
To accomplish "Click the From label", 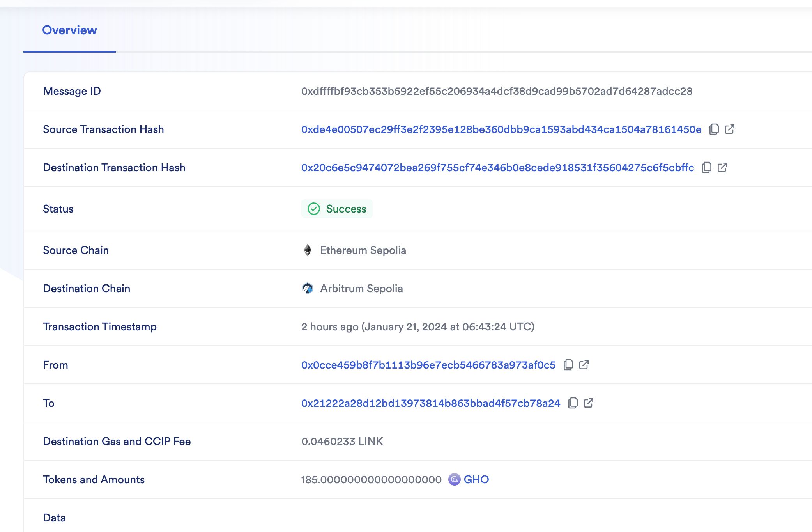I will click(x=55, y=365).
